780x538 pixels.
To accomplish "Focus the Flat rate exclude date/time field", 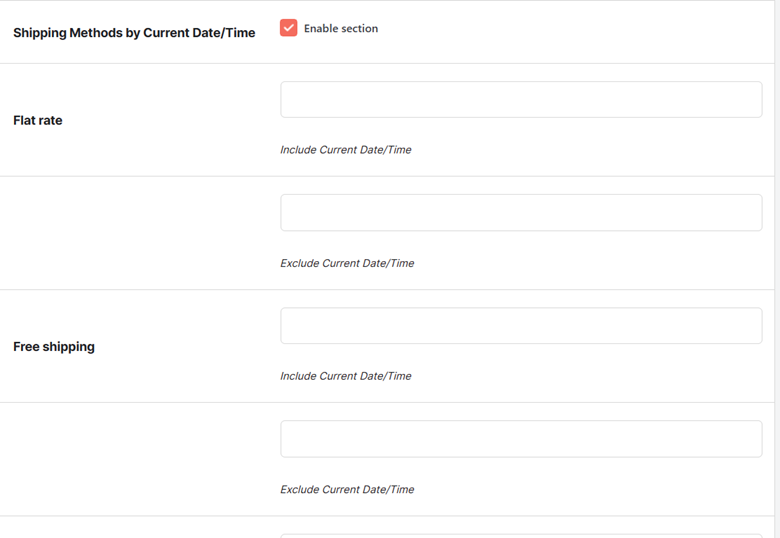I will (521, 212).
